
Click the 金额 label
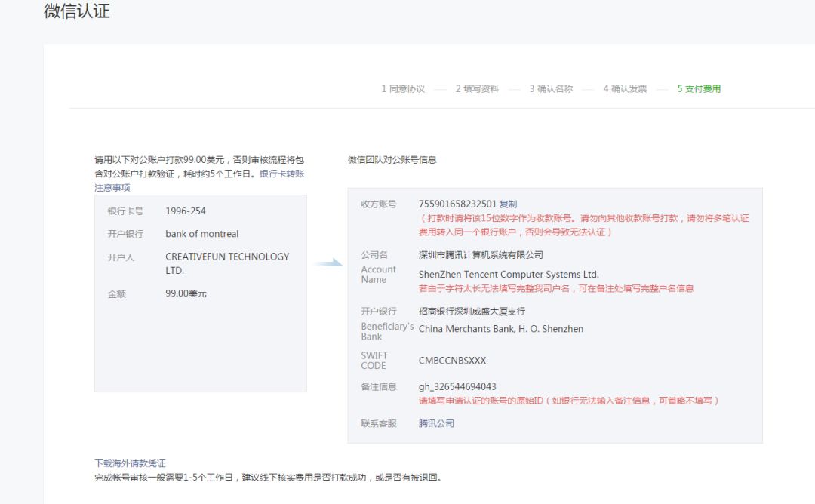(116, 294)
